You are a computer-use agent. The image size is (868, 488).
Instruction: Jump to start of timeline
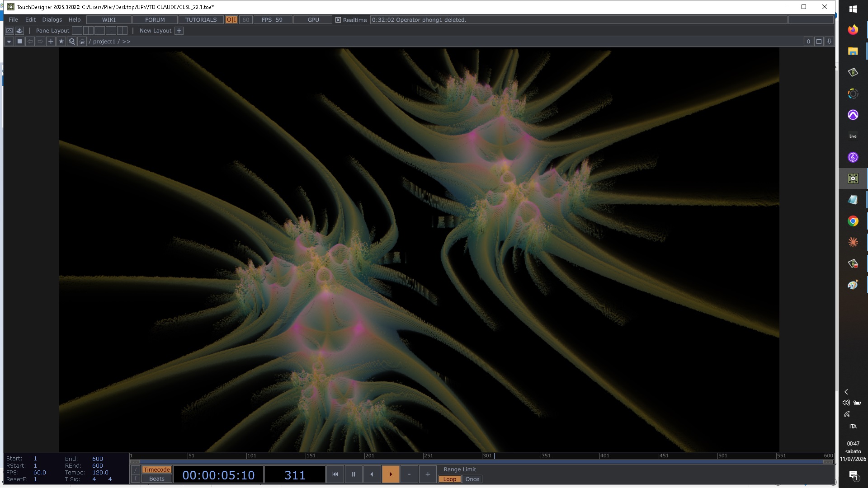[335, 474]
